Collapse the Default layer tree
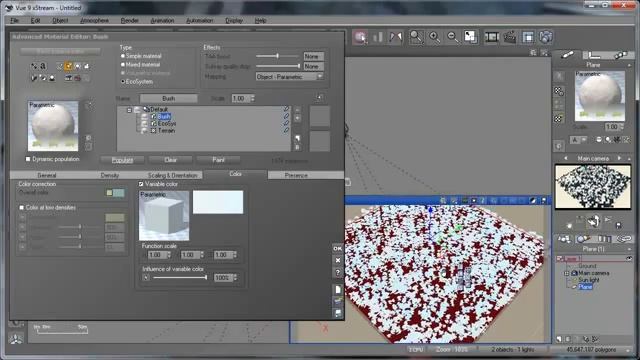Image resolution: width=640 pixels, height=360 pixels. click(129, 110)
